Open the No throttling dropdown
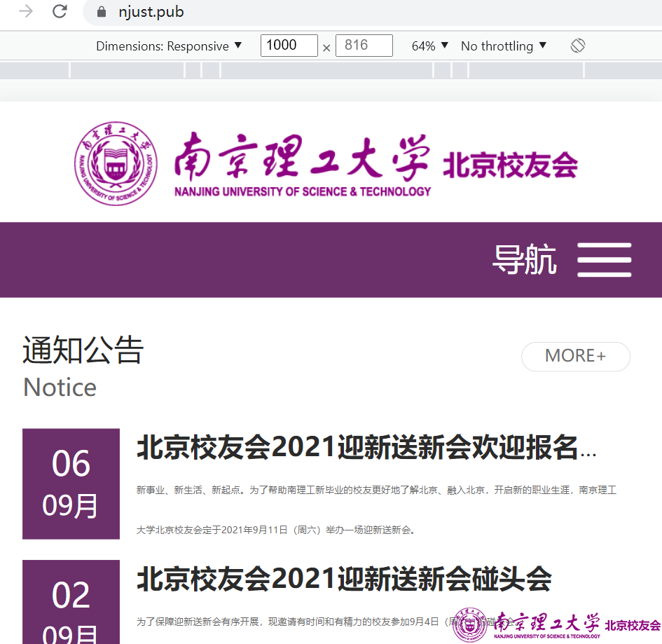 pos(504,46)
